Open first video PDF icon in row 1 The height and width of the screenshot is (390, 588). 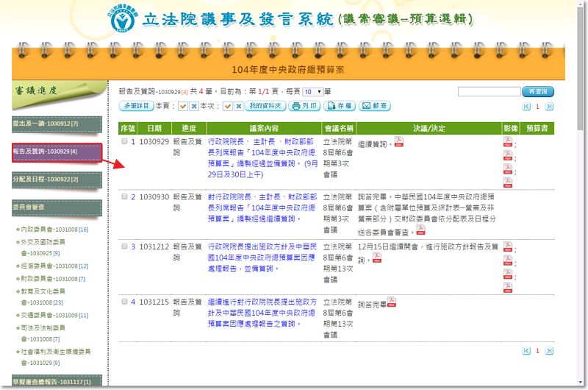coord(508,142)
